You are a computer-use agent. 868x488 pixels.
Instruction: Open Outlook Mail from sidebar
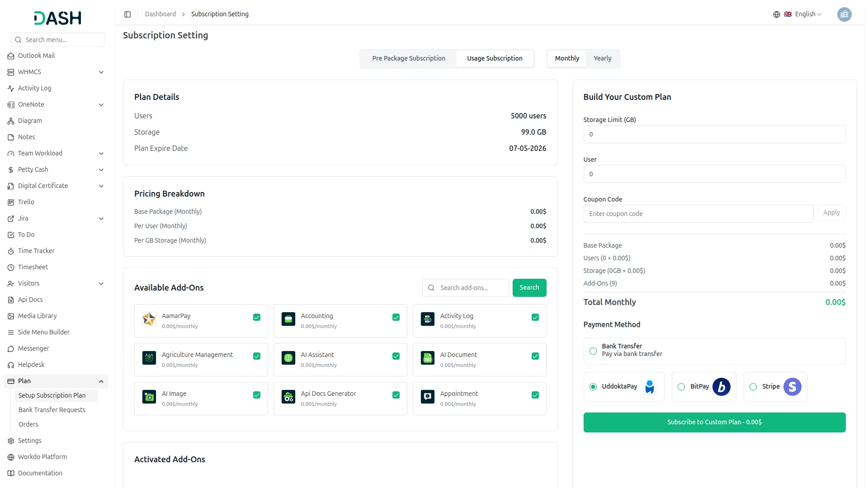[x=56, y=56]
